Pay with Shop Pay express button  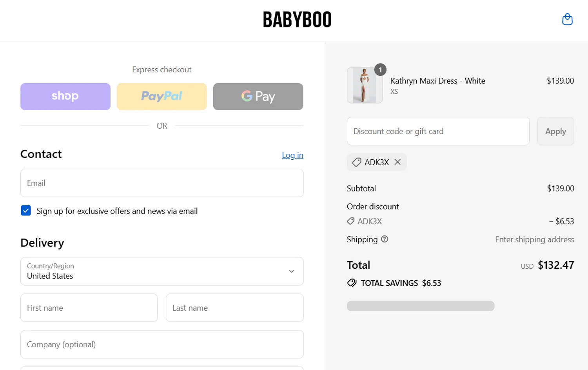tap(65, 97)
